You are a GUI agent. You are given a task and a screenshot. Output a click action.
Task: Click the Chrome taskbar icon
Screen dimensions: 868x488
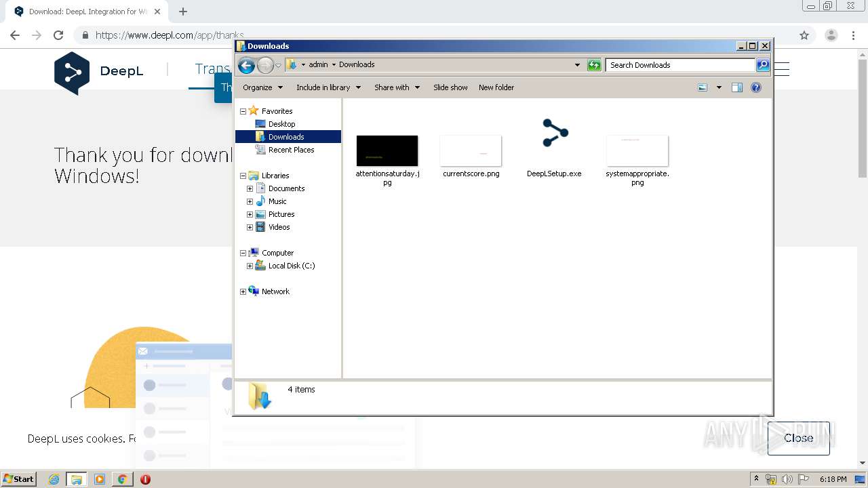pos(122,479)
